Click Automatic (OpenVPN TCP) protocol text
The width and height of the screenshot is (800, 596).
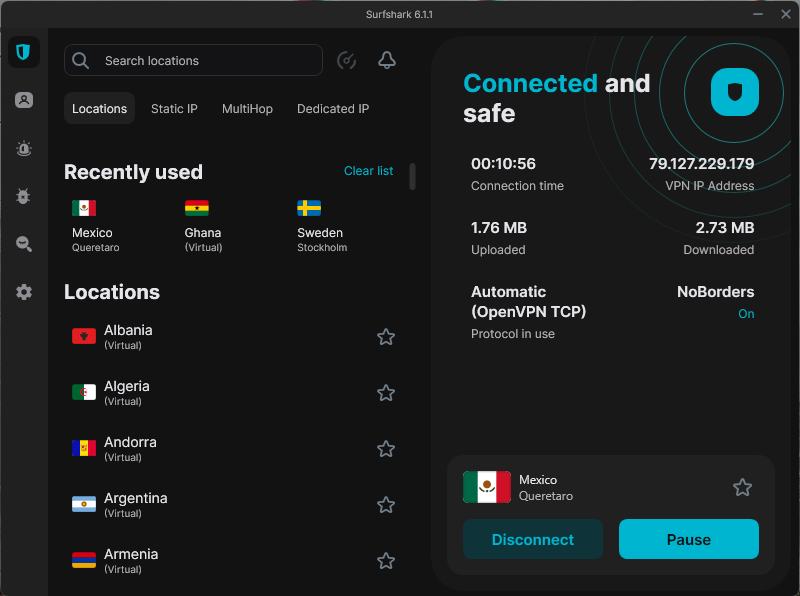tap(529, 302)
